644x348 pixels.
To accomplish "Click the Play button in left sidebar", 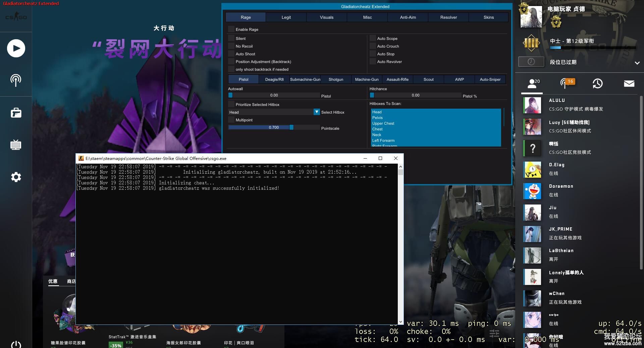I will tap(16, 48).
